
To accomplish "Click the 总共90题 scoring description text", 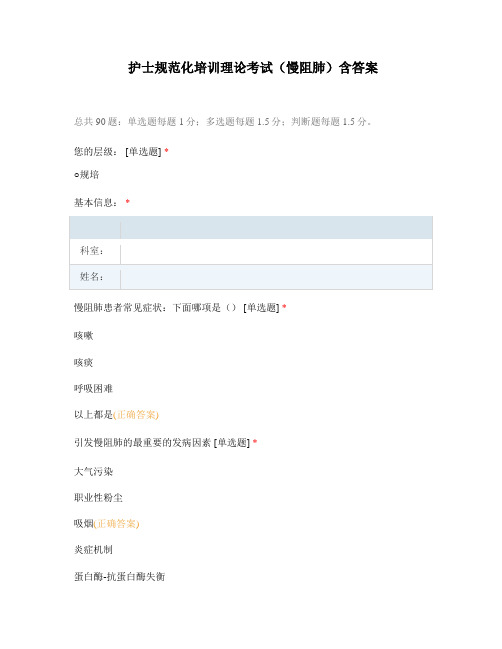I will tap(223, 122).
